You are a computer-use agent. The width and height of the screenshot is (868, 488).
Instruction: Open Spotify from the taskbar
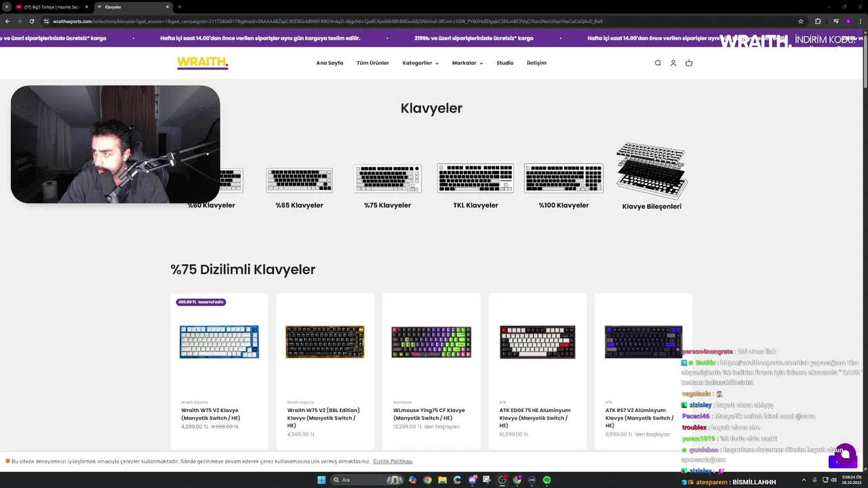click(x=547, y=480)
